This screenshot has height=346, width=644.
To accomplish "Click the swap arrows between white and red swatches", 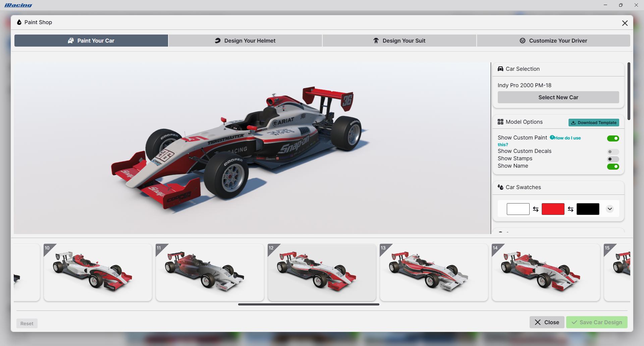I will (x=536, y=209).
